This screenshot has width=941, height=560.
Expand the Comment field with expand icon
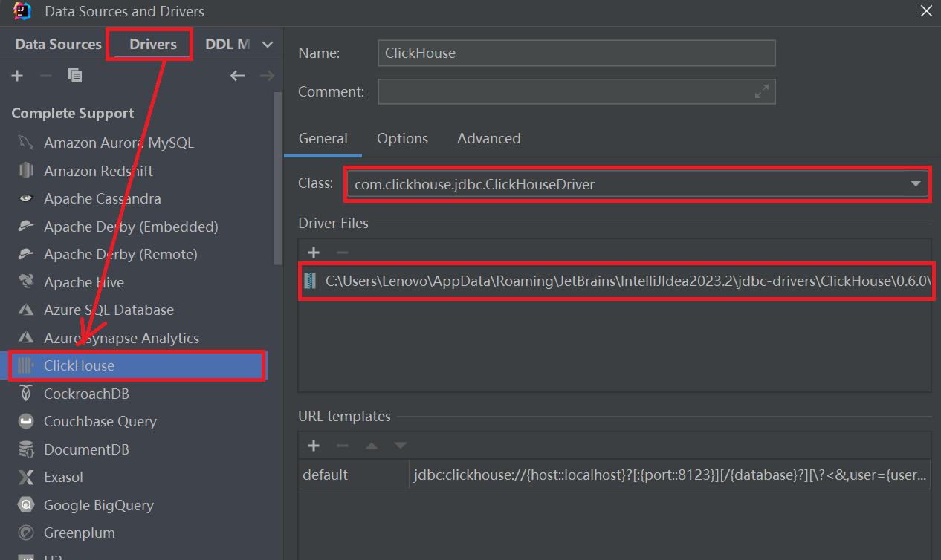pyautogui.click(x=762, y=91)
